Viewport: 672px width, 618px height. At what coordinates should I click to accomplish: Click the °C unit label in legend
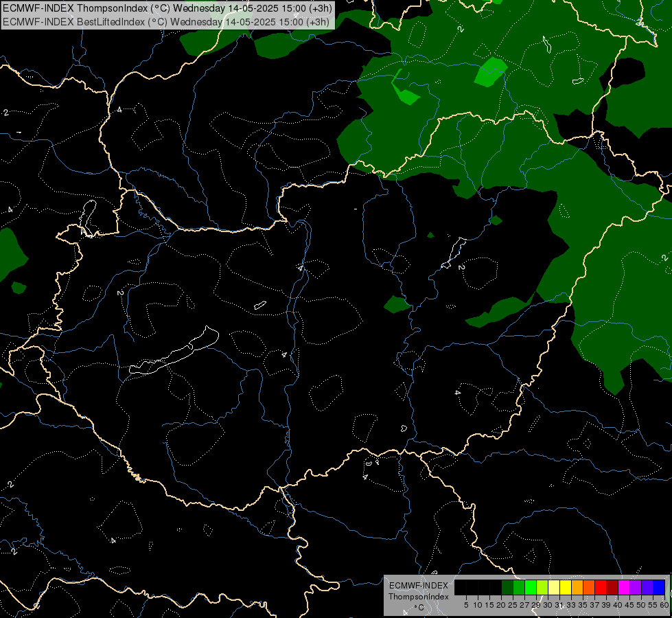tap(419, 608)
